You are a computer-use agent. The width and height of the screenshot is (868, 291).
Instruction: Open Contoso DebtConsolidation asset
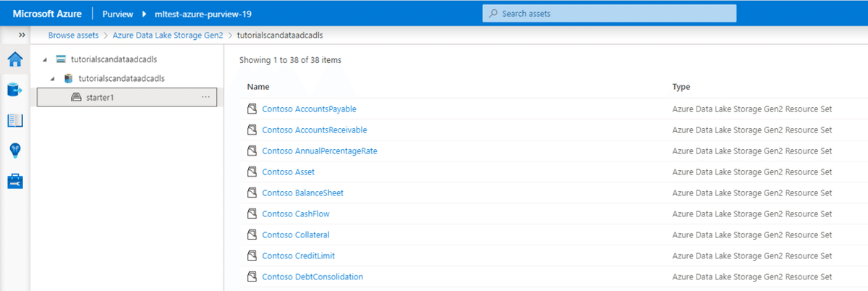pos(312,277)
